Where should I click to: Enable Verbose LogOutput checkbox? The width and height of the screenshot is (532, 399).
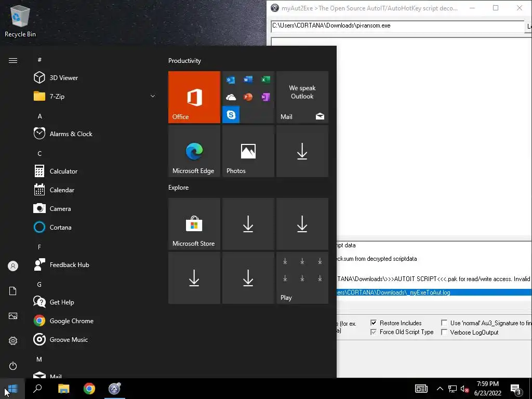coord(444,332)
